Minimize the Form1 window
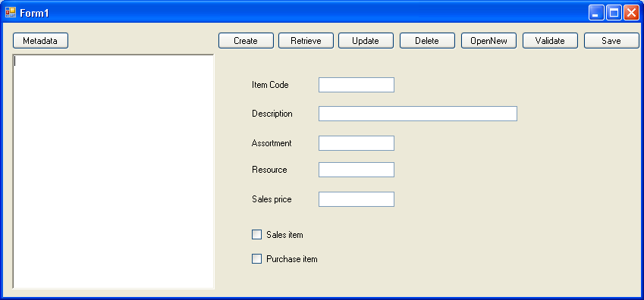 (596, 13)
